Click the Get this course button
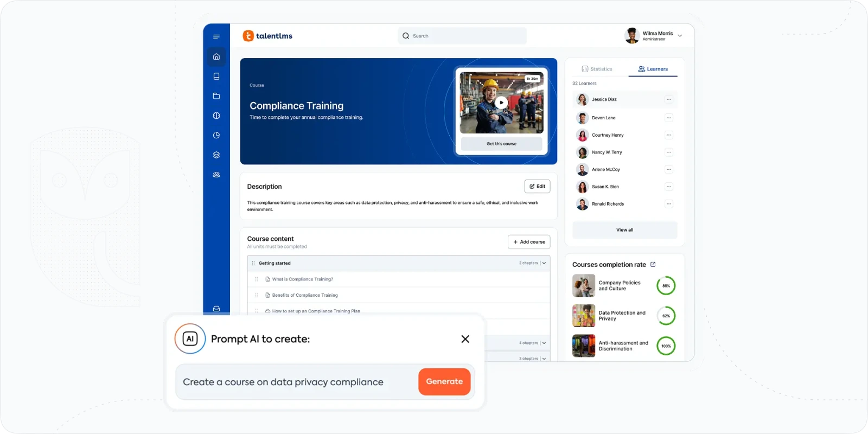 click(x=501, y=144)
